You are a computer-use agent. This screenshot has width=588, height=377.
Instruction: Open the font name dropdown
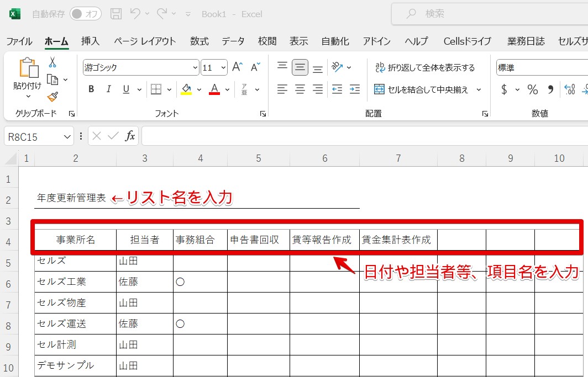pos(195,68)
